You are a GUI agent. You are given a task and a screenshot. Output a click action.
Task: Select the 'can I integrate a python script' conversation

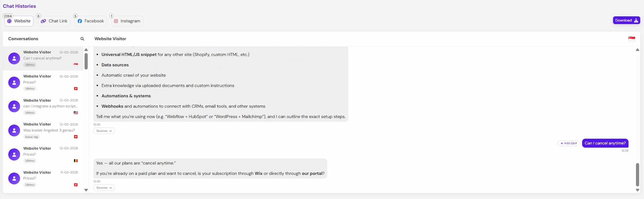click(x=44, y=106)
